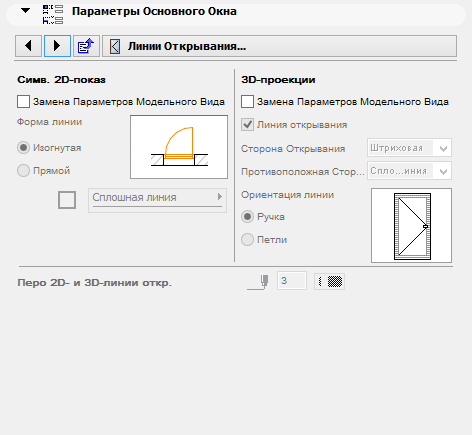Select the Изогнутая line shape option
The image size is (472, 435).
(x=23, y=148)
